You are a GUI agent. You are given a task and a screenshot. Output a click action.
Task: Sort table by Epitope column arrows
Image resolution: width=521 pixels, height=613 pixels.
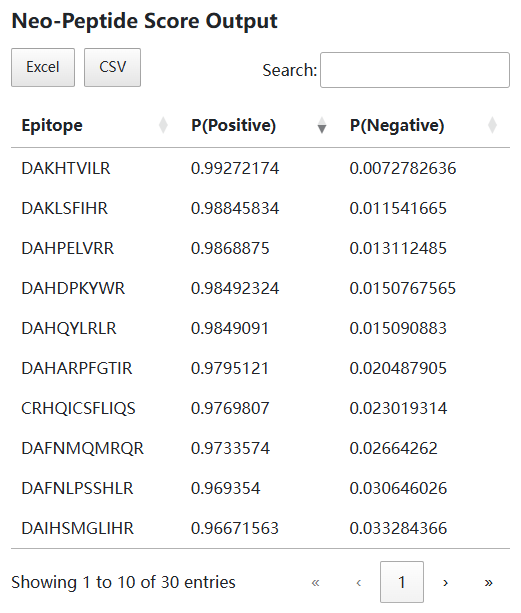[x=163, y=125]
